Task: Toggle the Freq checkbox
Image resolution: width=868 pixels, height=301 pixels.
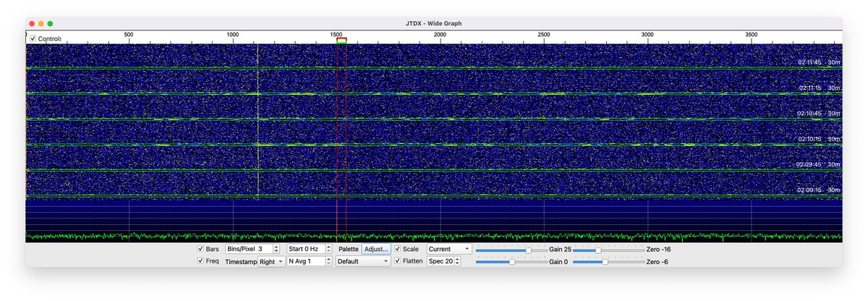Action: (x=200, y=261)
